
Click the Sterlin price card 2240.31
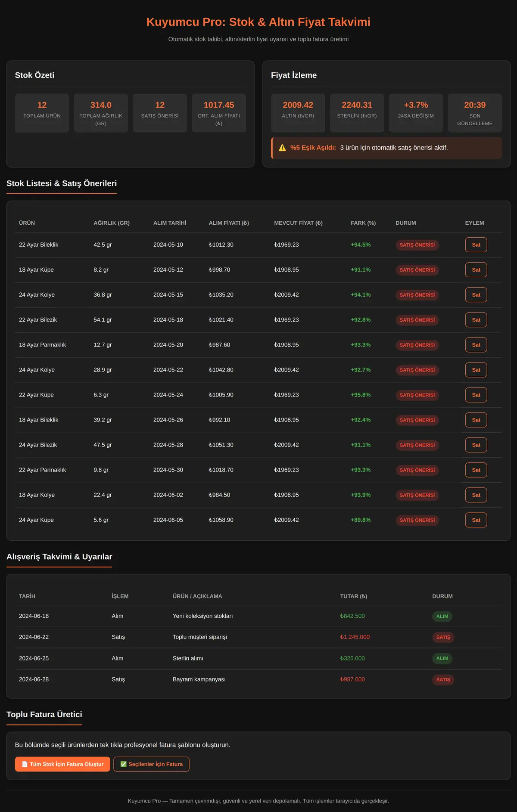coord(357,113)
